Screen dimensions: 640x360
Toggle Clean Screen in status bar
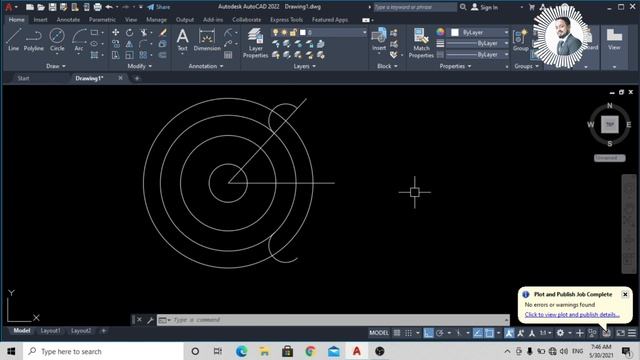pos(620,333)
